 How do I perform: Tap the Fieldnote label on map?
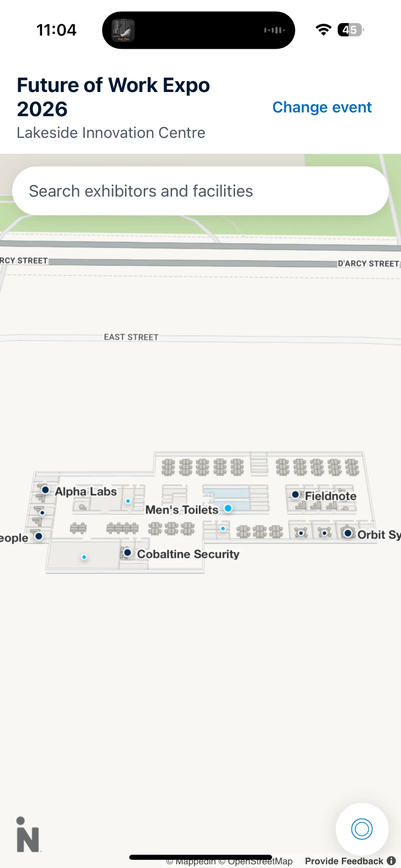(x=331, y=496)
